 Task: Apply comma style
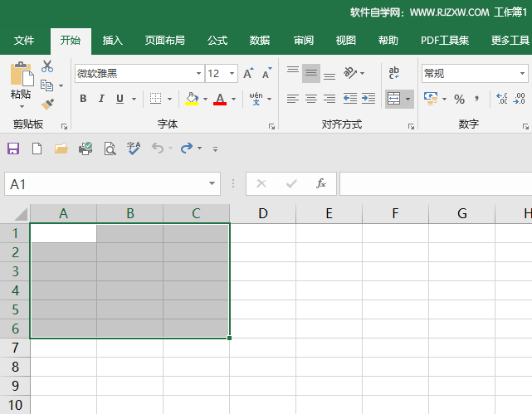click(x=477, y=99)
